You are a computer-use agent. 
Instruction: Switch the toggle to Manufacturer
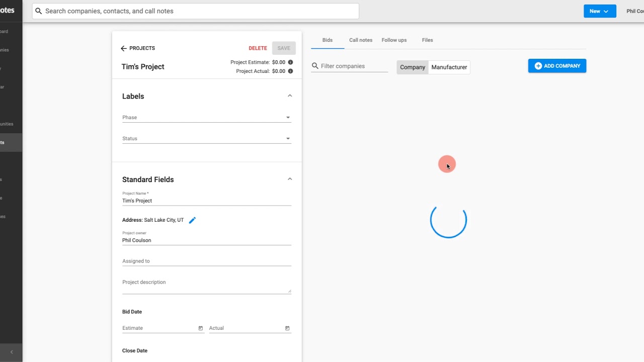(449, 67)
